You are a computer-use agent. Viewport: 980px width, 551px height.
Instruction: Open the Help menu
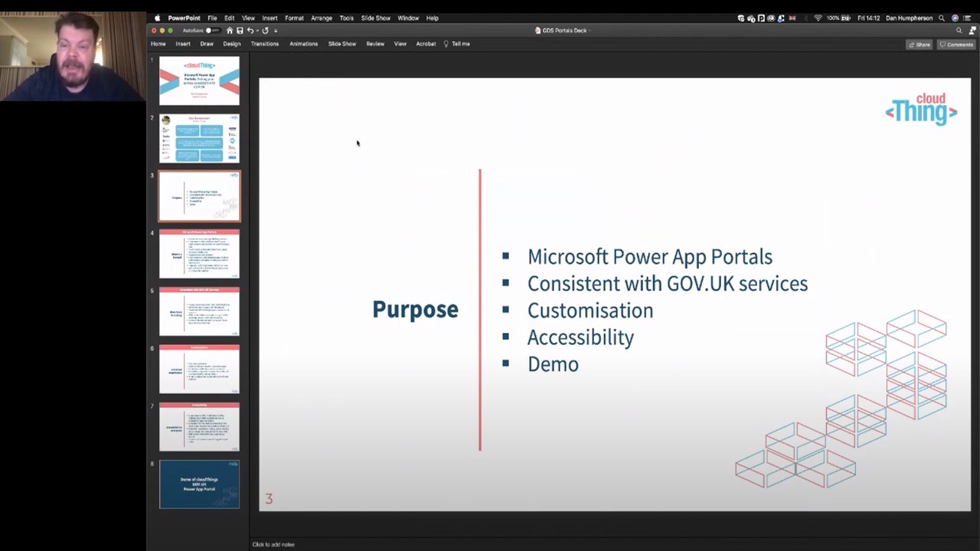pyautogui.click(x=433, y=18)
